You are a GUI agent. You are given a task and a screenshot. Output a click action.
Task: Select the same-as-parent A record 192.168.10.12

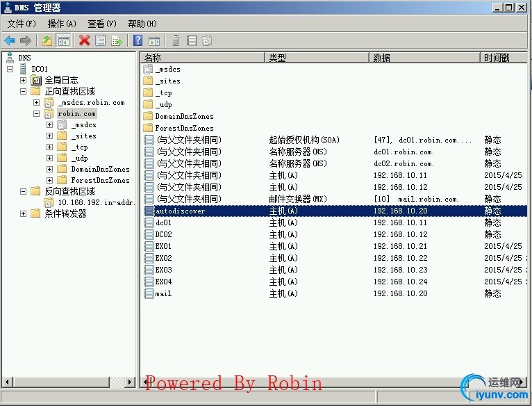[x=334, y=188]
